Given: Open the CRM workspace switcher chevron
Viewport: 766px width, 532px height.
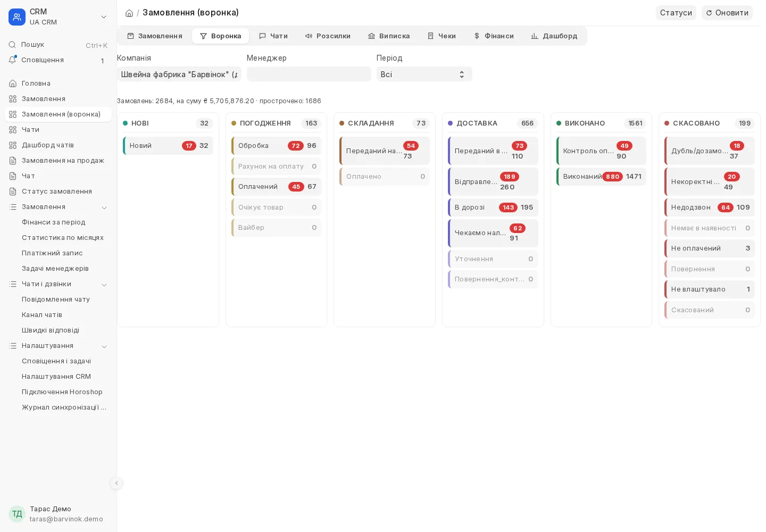Looking at the screenshot, I should click(x=104, y=17).
